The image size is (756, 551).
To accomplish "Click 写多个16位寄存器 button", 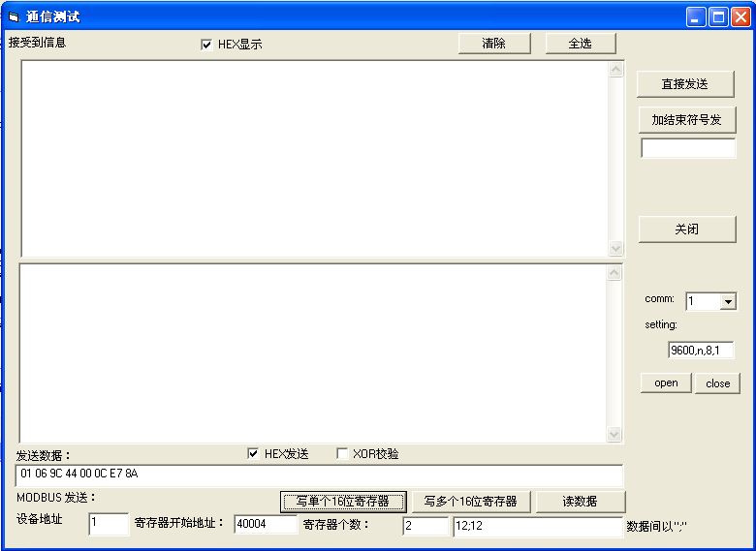I will tap(471, 502).
